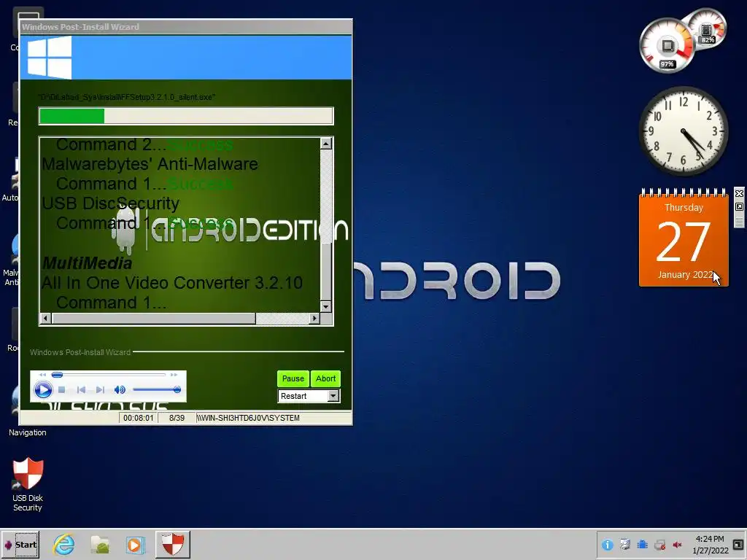747x560 pixels.
Task: Click the Play button in media player
Action: pos(43,390)
